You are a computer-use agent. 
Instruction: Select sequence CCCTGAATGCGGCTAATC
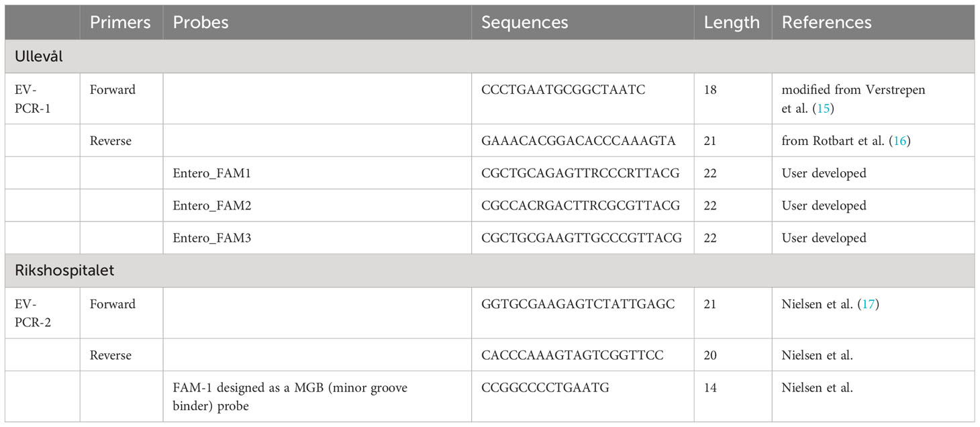pos(563,89)
